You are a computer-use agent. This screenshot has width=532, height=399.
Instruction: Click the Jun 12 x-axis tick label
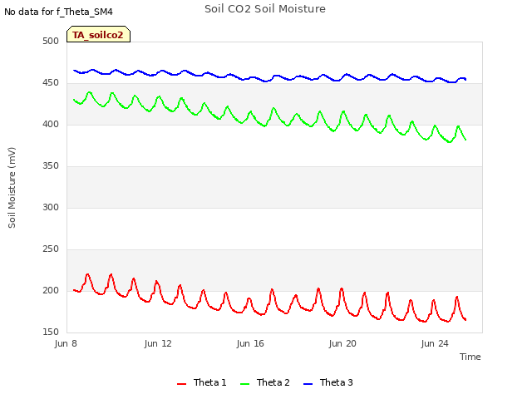coord(158,343)
